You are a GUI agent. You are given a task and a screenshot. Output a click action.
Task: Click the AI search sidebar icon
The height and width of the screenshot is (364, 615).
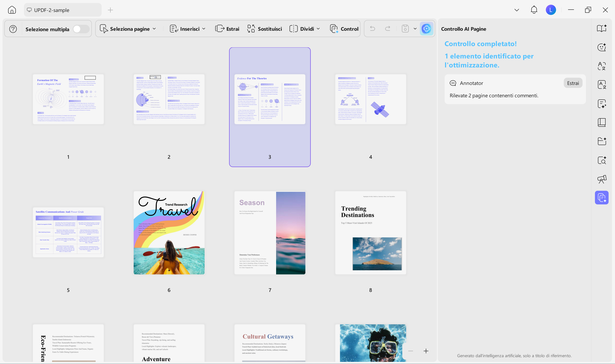[x=602, y=160]
